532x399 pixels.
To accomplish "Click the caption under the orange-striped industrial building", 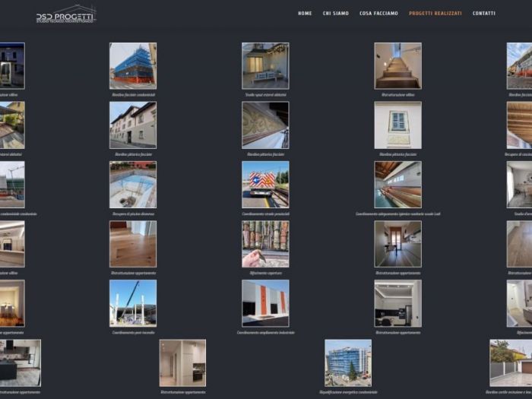I will [x=265, y=333].
